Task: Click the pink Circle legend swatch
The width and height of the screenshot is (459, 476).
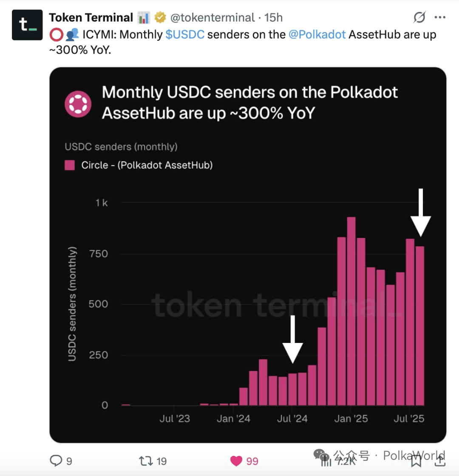Action: tap(70, 165)
